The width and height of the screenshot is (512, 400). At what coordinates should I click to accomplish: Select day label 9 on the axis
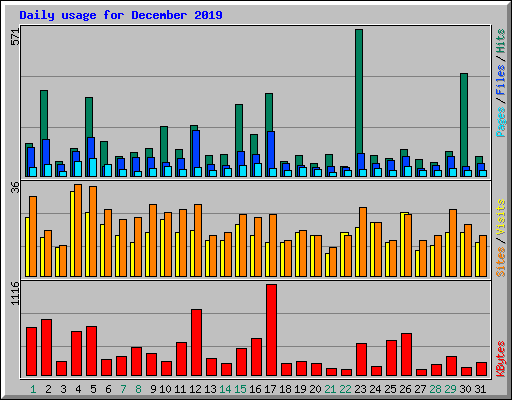click(153, 389)
